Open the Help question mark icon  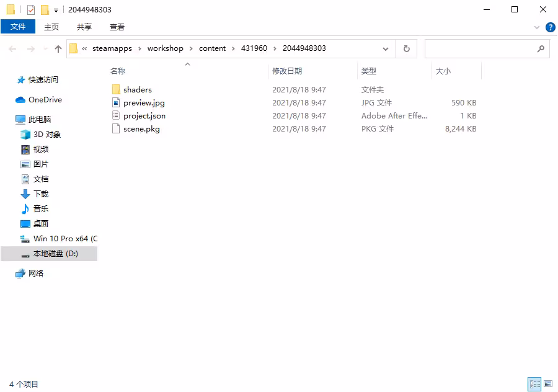(x=550, y=27)
